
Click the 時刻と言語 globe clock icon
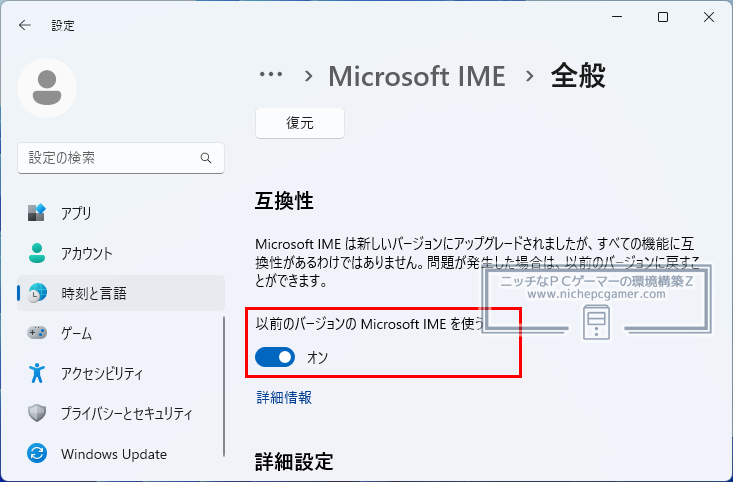[x=37, y=293]
